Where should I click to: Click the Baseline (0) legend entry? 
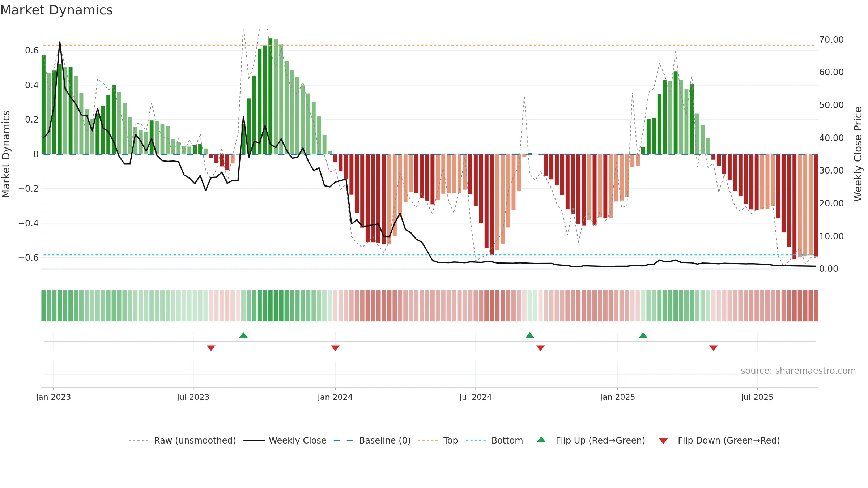pyautogui.click(x=372, y=440)
